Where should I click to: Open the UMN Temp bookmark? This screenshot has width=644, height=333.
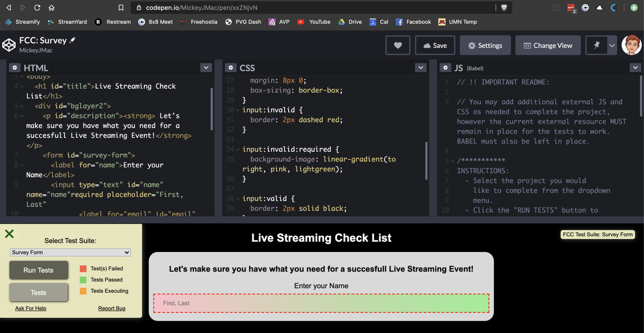click(x=457, y=22)
